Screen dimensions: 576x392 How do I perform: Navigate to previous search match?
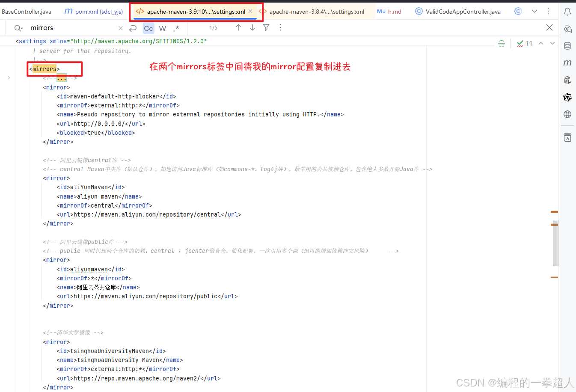[x=238, y=28]
